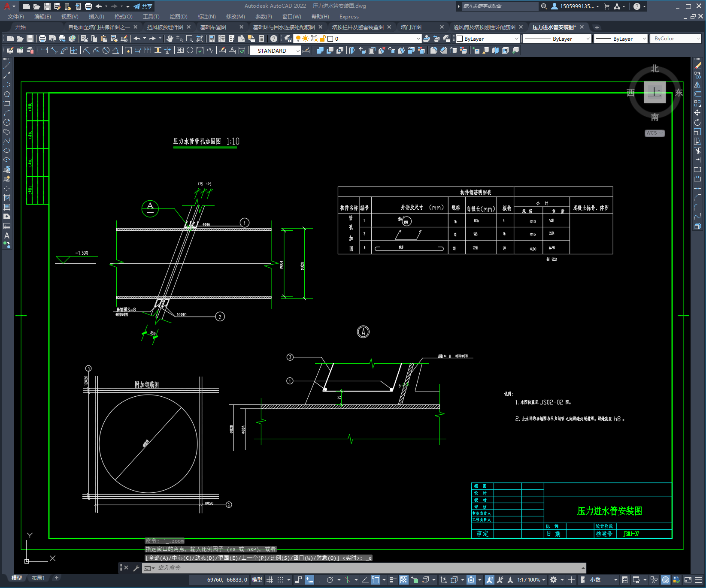Click the coordinates readout 69760, -66833, 0
706x588 pixels.
coord(227,580)
